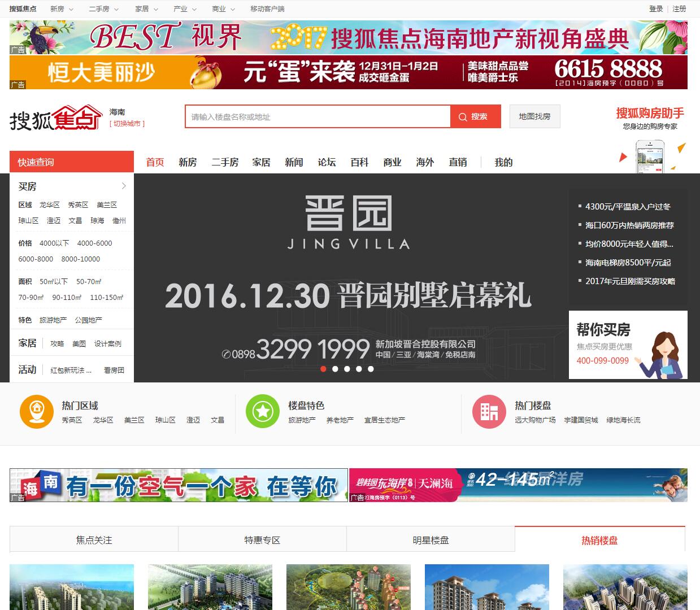Switch to the 焦点关注 tab

pyautogui.click(x=94, y=540)
